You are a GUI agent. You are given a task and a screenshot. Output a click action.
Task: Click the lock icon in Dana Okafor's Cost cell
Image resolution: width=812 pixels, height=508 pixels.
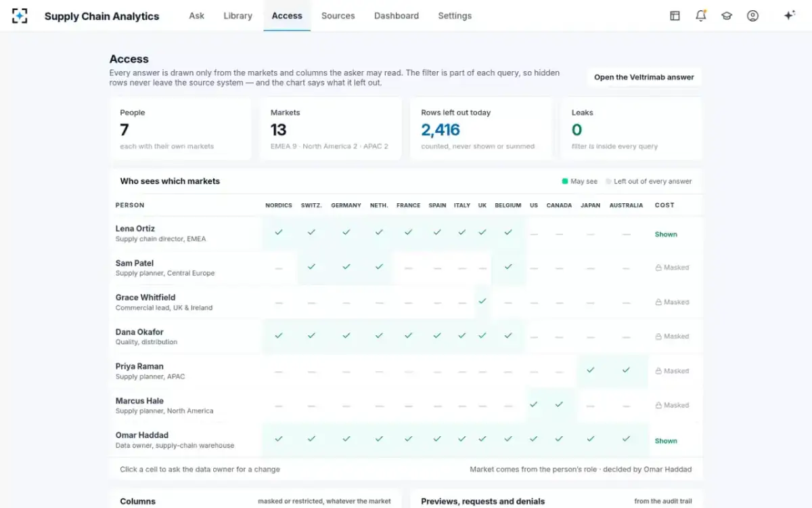point(658,337)
